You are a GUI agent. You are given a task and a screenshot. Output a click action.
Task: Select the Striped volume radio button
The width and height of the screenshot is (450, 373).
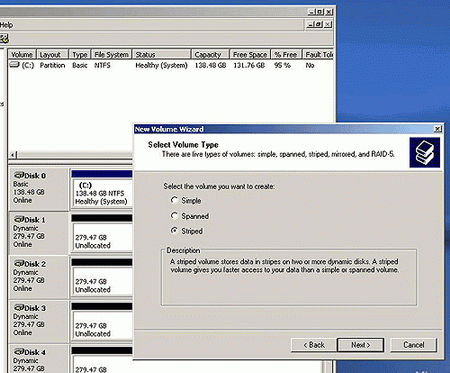tap(174, 231)
